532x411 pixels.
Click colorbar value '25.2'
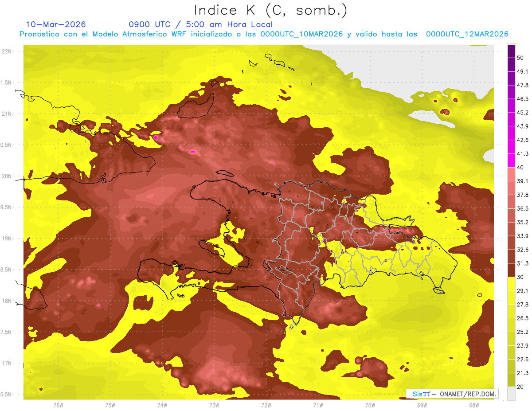pos(523,332)
